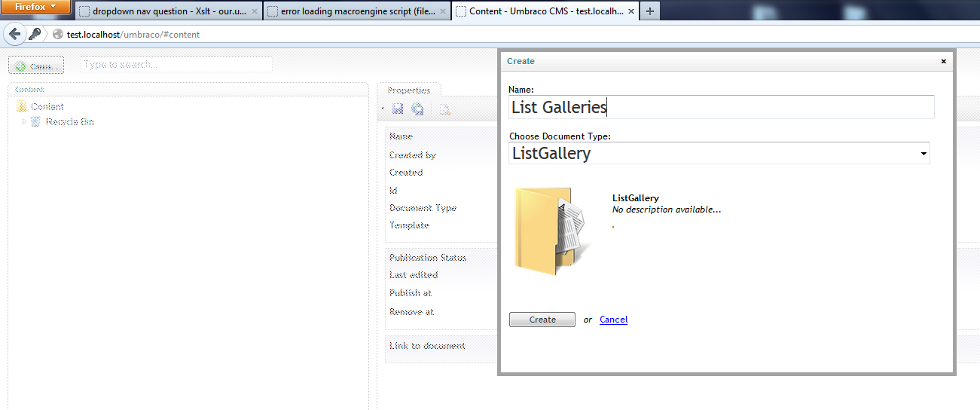The image size is (980, 410).
Task: Click the Preview page icon in Properties toolbar
Action: point(445,109)
